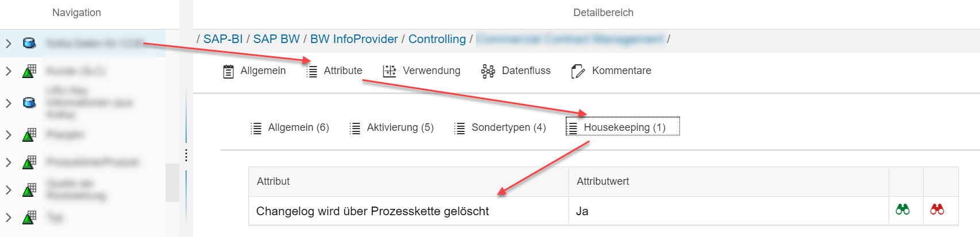Click the highlighted tree item's database icon
The width and height of the screenshot is (980, 237).
point(29,43)
